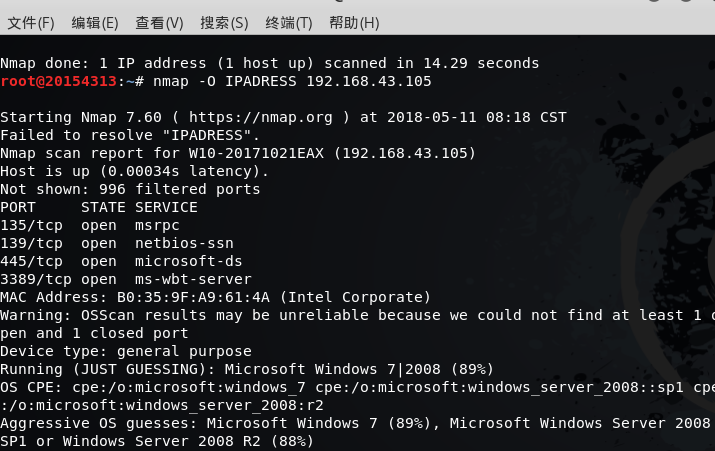Viewport: 715px width, 451px height.
Task: Open the 编辑(E) menu
Action: [x=95, y=23]
